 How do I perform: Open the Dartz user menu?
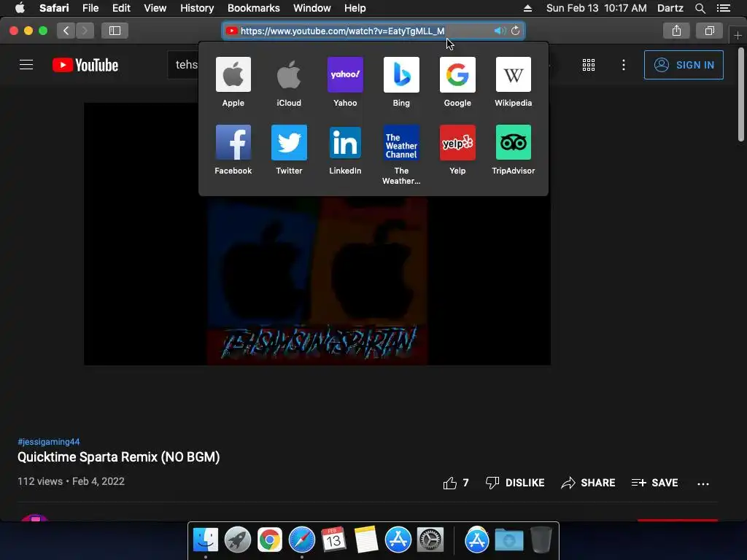(x=670, y=8)
